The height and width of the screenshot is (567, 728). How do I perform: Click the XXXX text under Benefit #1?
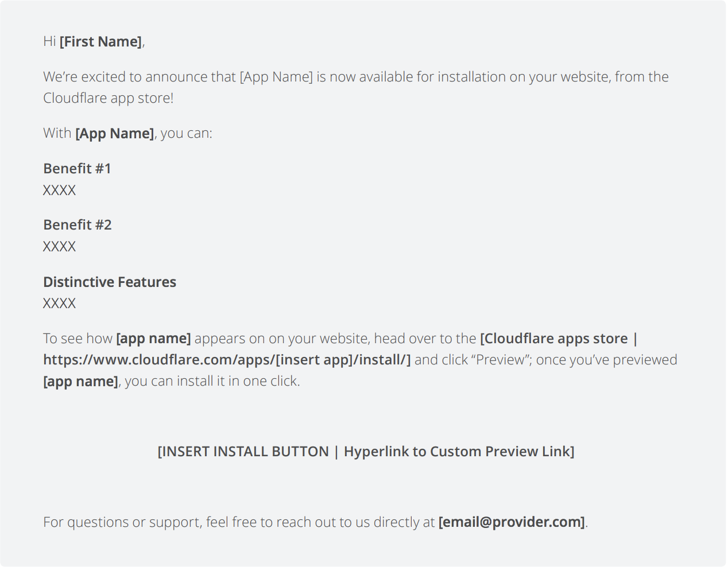click(x=60, y=190)
